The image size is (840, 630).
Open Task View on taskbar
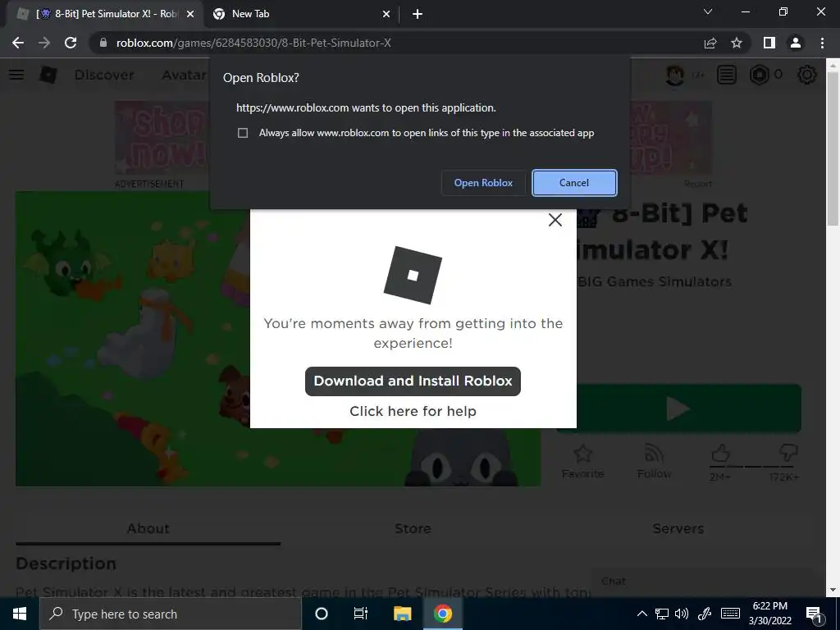pyautogui.click(x=361, y=614)
